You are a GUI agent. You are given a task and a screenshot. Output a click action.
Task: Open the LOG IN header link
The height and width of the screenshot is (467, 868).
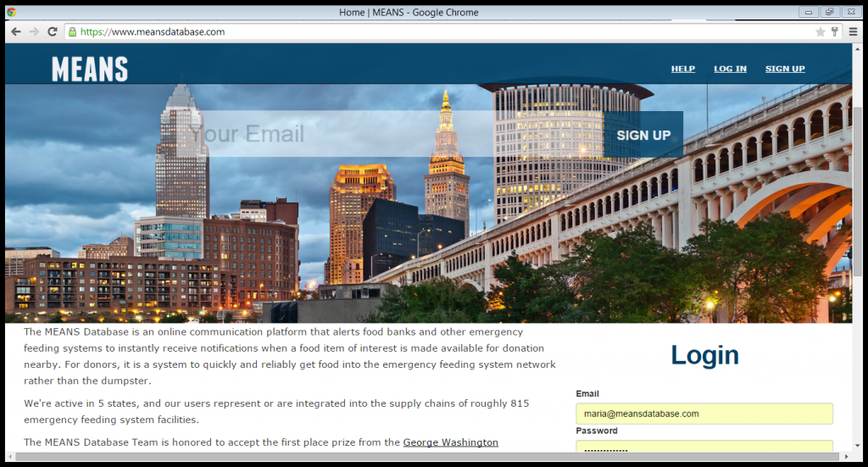(730, 69)
